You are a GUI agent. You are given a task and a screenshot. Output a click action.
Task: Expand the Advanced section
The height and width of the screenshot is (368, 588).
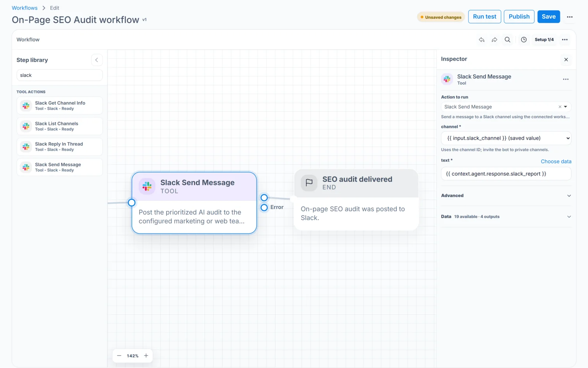point(506,196)
